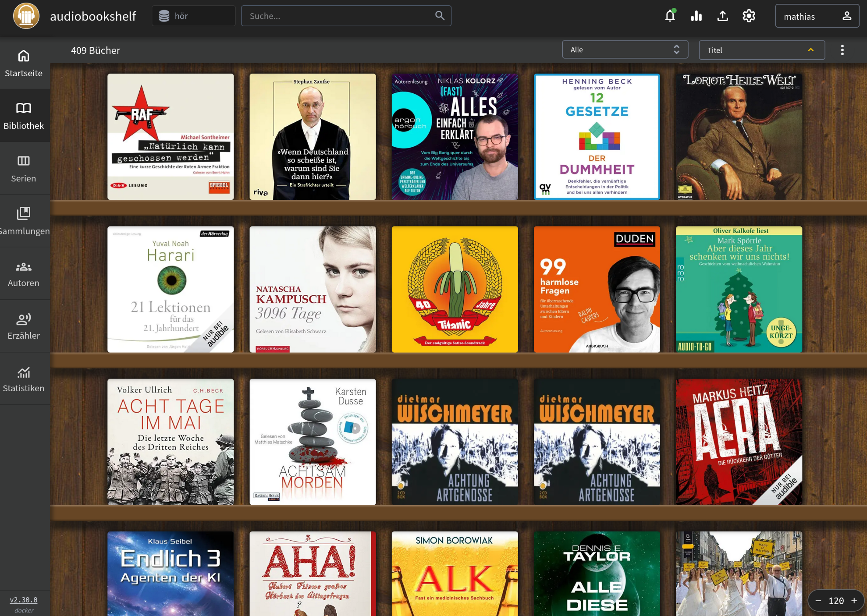Open Serien in the sidebar
The width and height of the screenshot is (867, 616).
pos(24,168)
